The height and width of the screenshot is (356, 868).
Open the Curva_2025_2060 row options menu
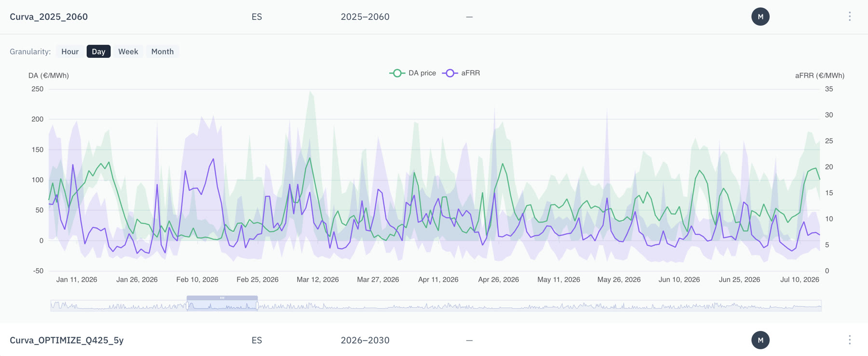pyautogui.click(x=850, y=16)
